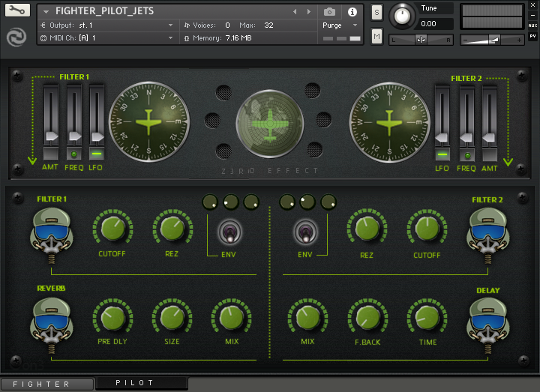Switch to the FIGHTER tab
The image size is (540, 392).
pyautogui.click(x=47, y=384)
